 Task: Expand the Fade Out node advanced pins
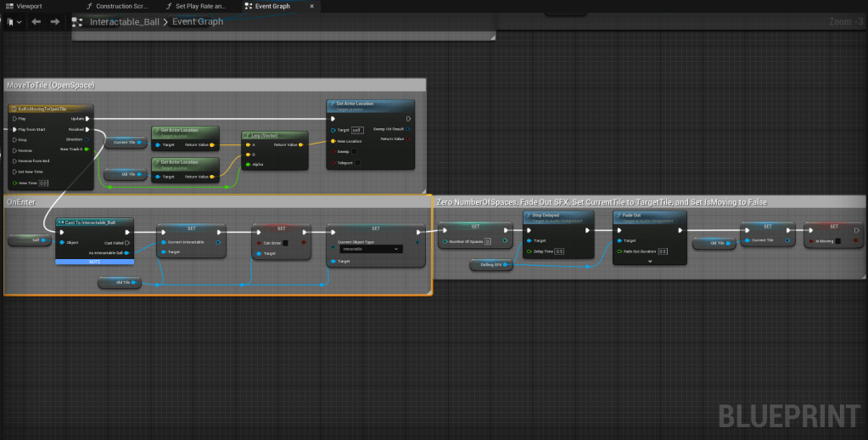[649, 261]
